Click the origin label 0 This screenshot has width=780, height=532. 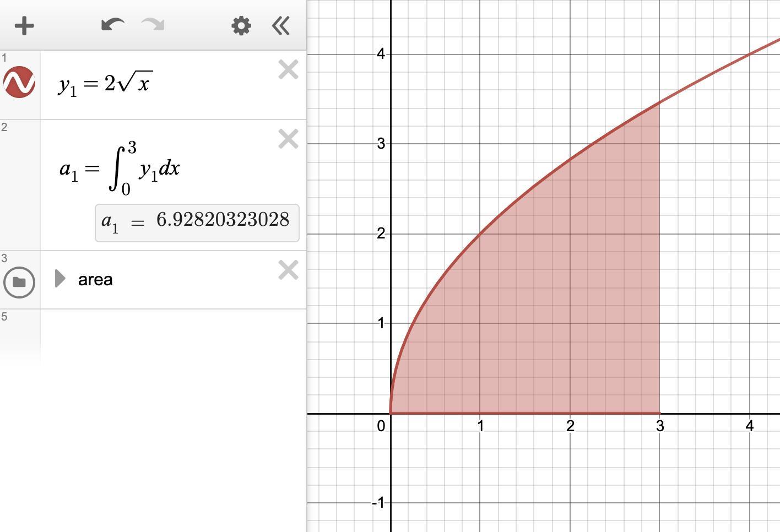pyautogui.click(x=381, y=426)
